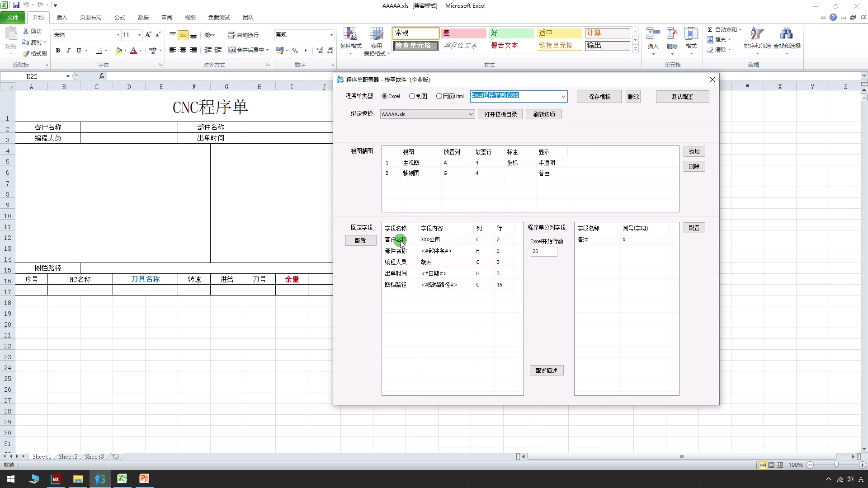Expand the number format dropdown (常规)
Screen dimensions: 868x488
point(331,35)
